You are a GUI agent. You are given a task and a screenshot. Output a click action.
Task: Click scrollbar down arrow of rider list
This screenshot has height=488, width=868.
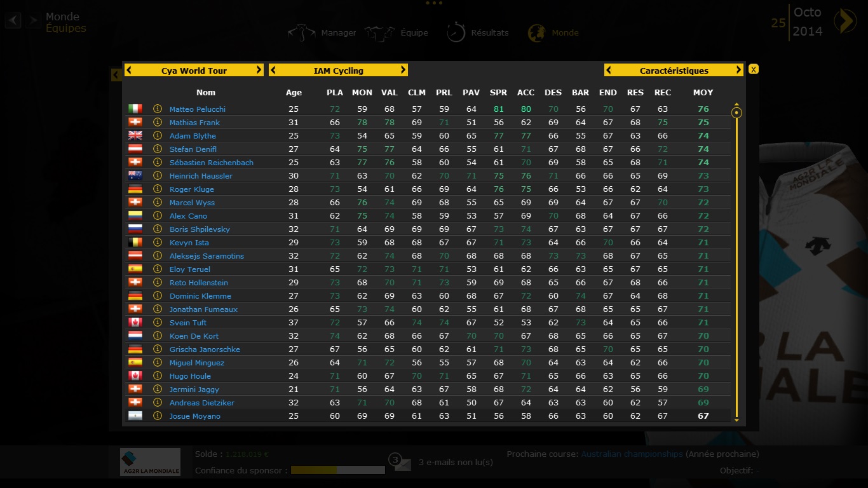click(736, 420)
